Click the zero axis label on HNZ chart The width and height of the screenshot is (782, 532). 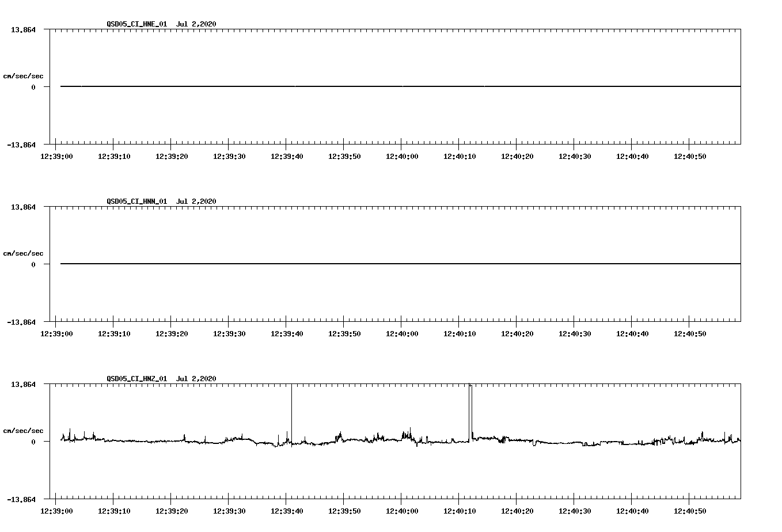tap(33, 442)
